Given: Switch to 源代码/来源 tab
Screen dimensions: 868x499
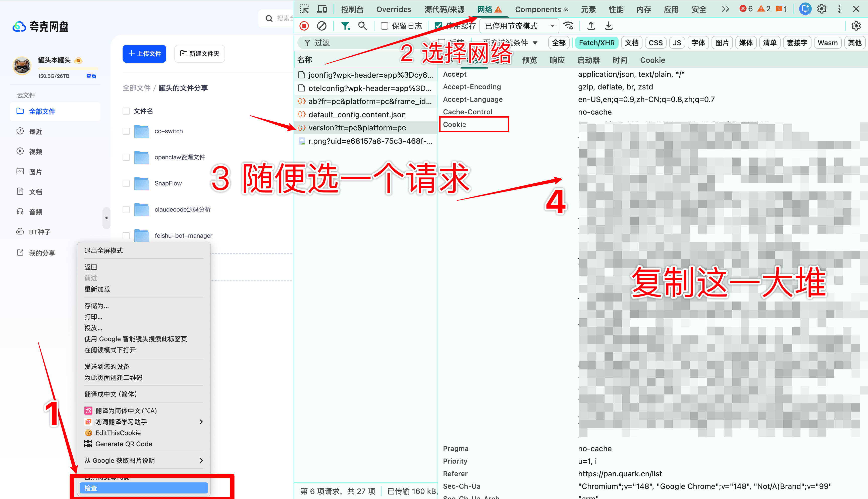Looking at the screenshot, I should [x=444, y=9].
